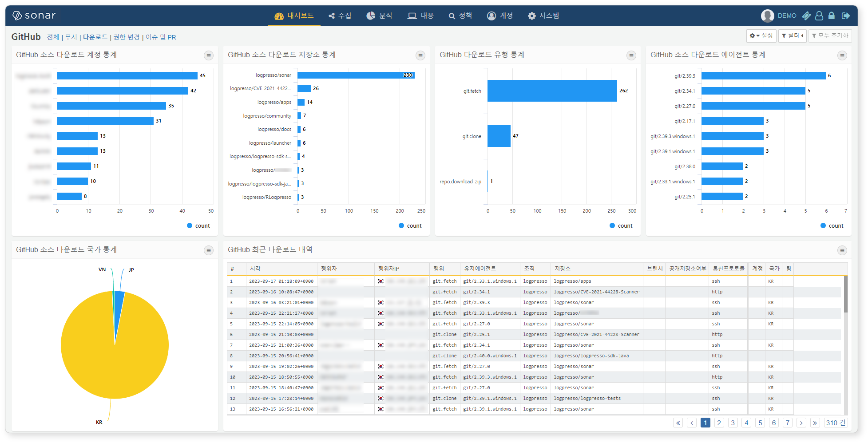The image size is (868, 443).
Task: Expand the 필터 panel
Action: [x=793, y=36]
